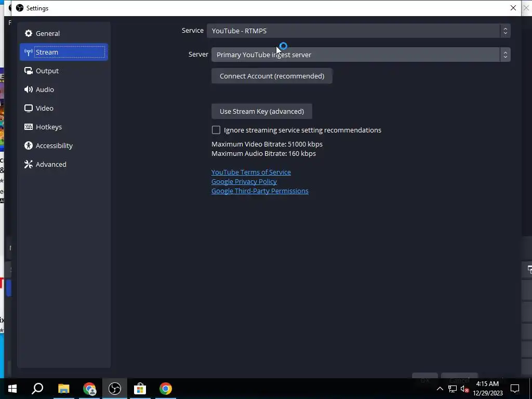Open the notifications action center icon
Screen dimensions: 532x399
coord(515,389)
